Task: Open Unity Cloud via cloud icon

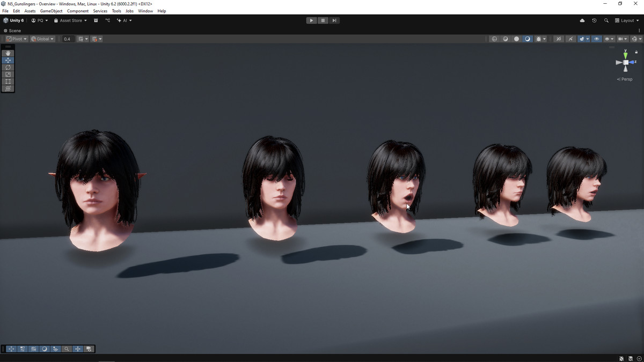Action: [x=582, y=20]
